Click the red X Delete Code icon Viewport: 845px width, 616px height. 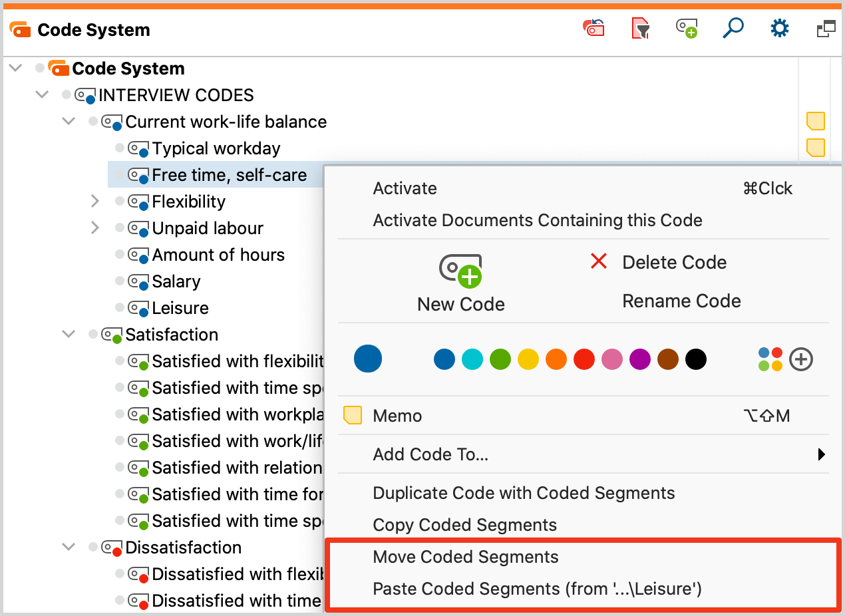point(598,261)
